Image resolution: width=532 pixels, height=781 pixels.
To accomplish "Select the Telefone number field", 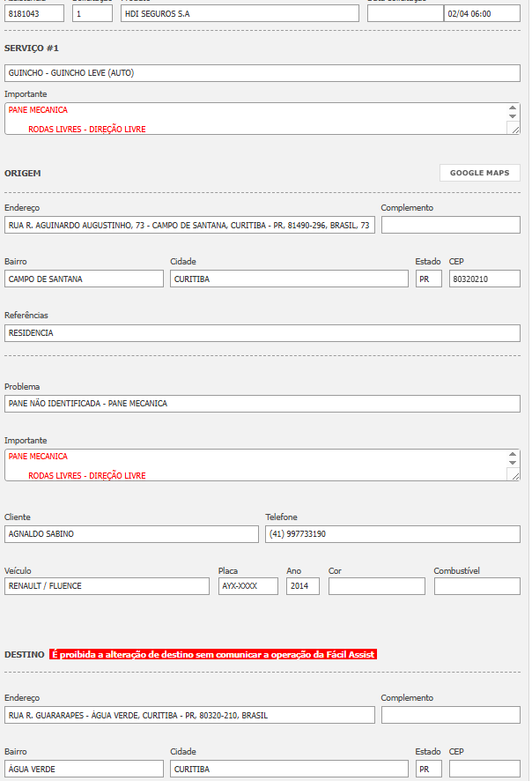I will 393,534.
